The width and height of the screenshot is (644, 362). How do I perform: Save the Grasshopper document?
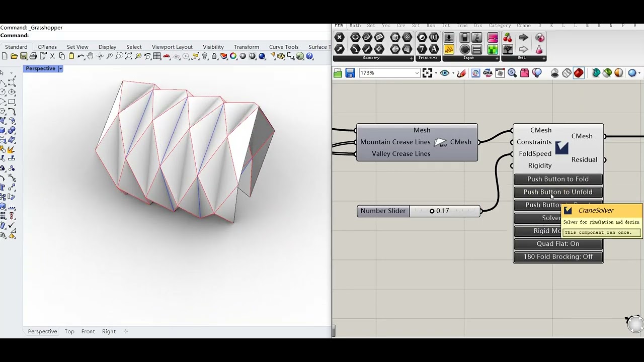[x=350, y=73]
